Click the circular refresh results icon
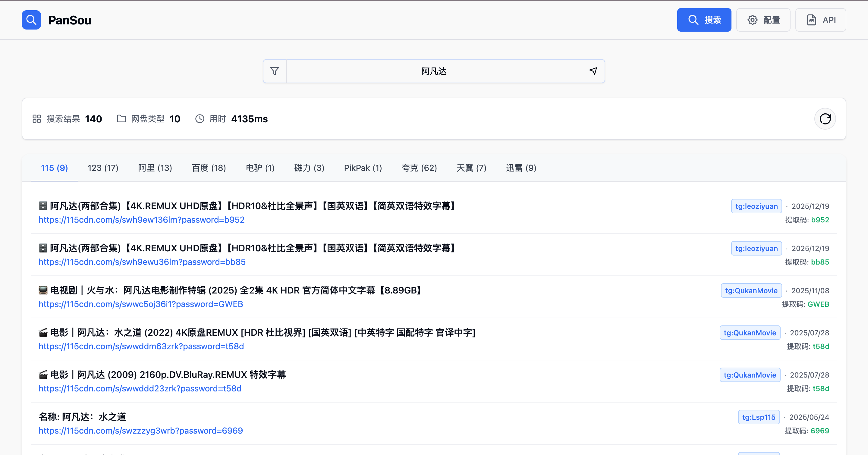The image size is (868, 455). tap(825, 118)
